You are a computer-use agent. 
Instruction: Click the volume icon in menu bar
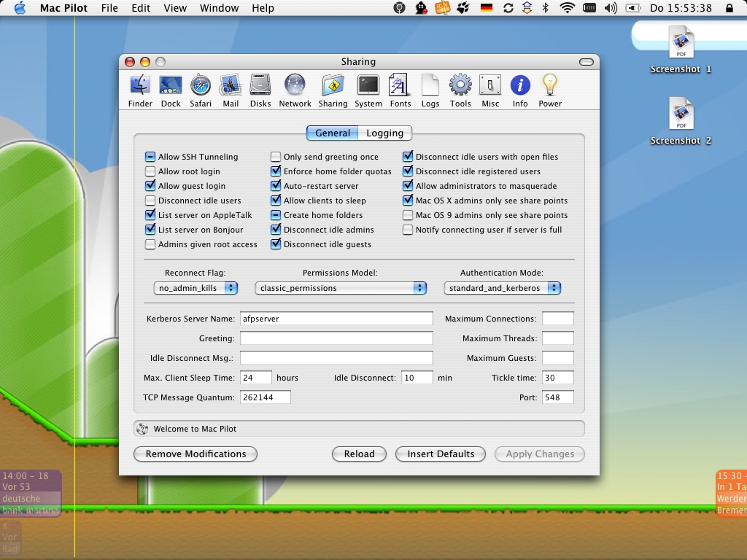[611, 8]
